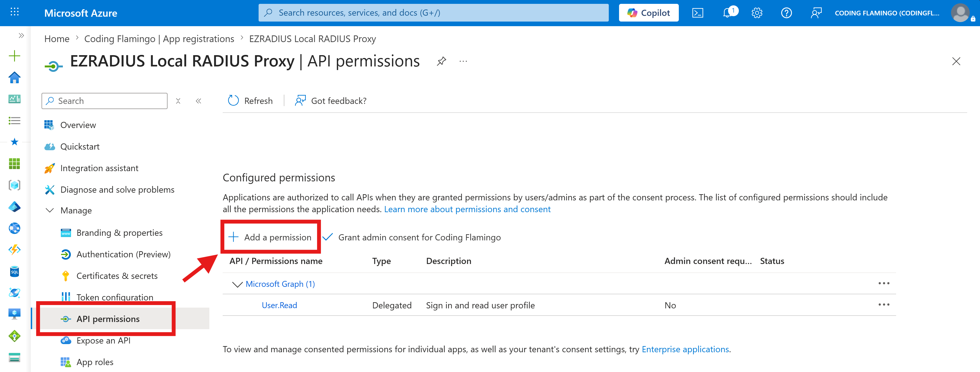980x372 pixels.
Task: Open All services list icon
Action: click(x=14, y=121)
